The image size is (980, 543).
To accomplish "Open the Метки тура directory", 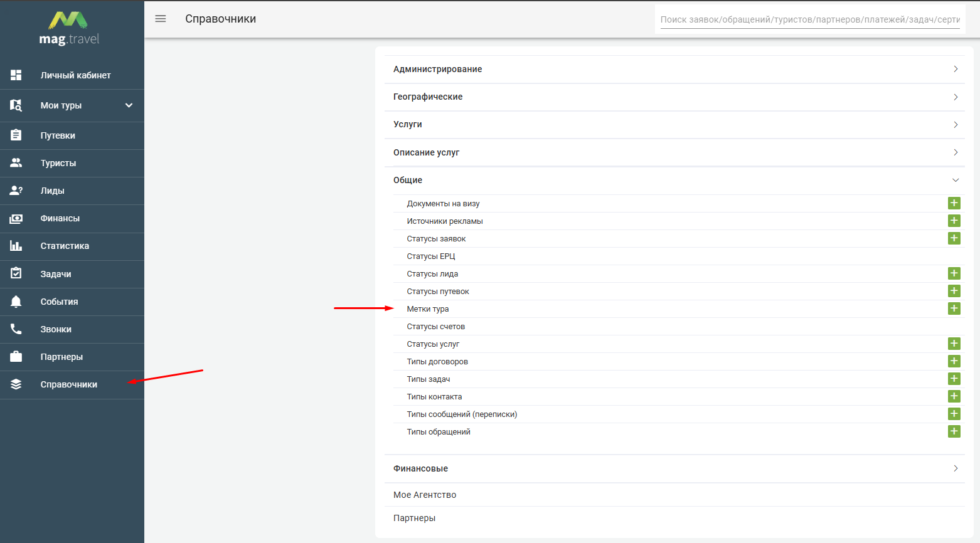I will (x=428, y=309).
